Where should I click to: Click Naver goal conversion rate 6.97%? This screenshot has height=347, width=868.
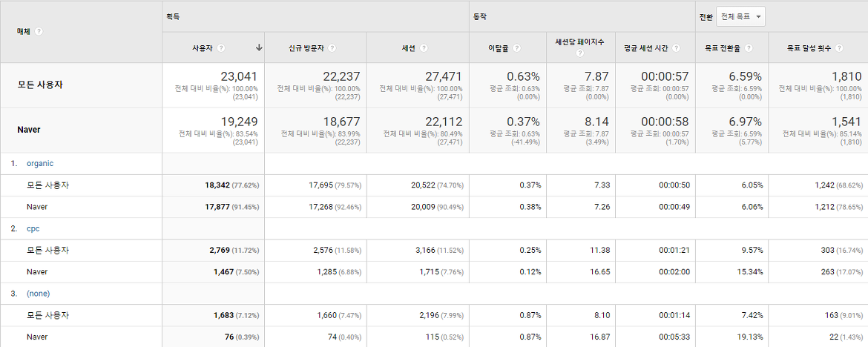(x=745, y=122)
